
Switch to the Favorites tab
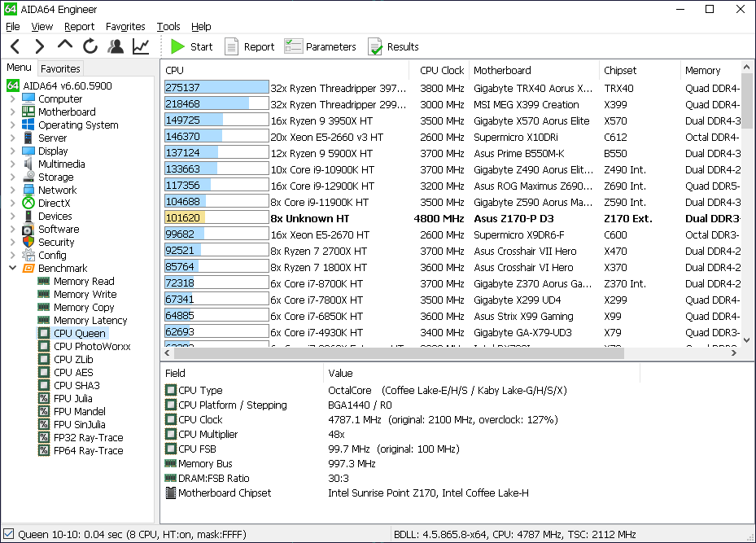[x=60, y=68]
